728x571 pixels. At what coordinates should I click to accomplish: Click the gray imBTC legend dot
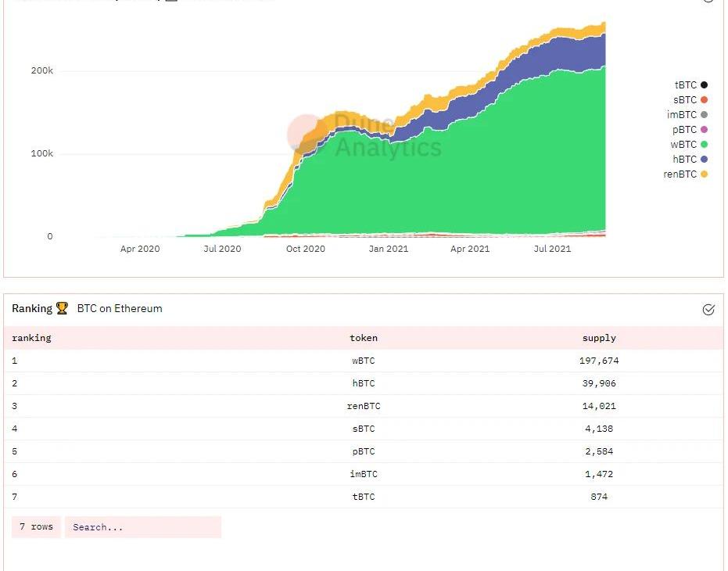tap(704, 115)
